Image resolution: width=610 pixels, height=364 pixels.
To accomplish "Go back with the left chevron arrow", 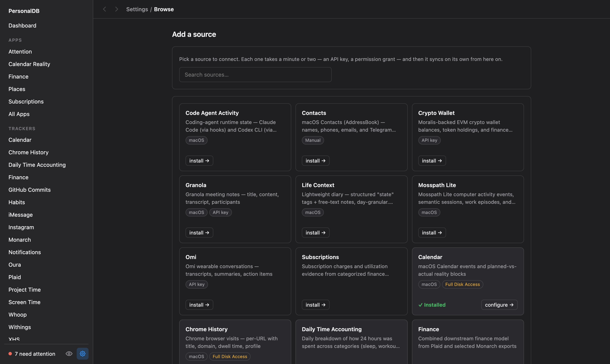I will tap(105, 9).
